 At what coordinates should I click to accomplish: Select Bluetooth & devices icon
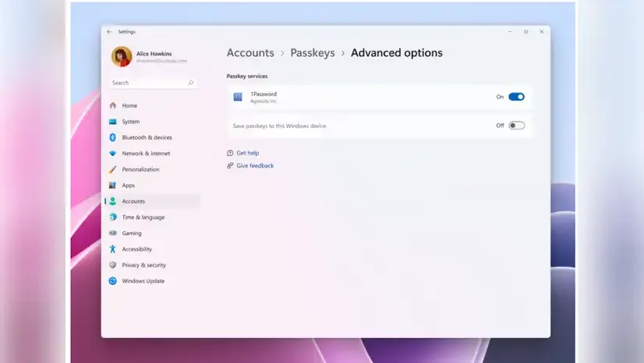point(113,137)
